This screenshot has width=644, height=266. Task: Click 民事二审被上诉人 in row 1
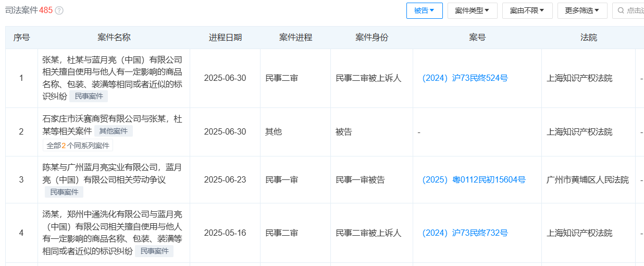[x=369, y=78]
